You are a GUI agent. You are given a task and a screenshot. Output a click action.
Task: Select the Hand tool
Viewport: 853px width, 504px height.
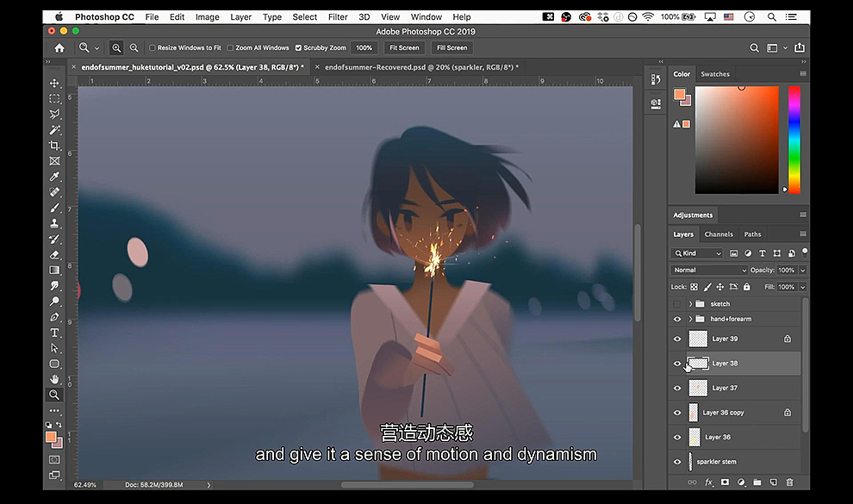(x=54, y=379)
